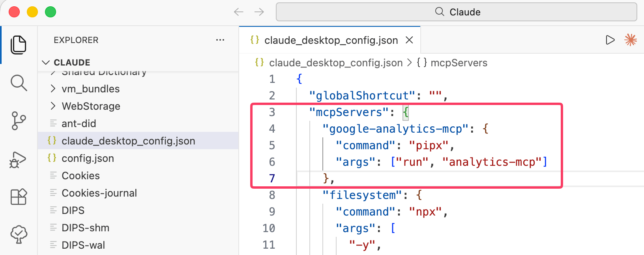Screen dimensions: 644x255
Task: Open Explorer more actions ellipsis
Action: (220, 40)
